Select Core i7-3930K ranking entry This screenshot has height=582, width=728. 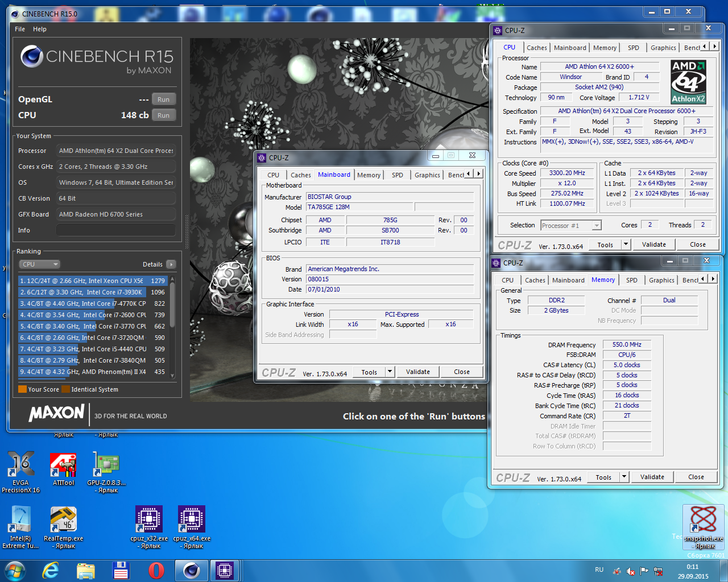tap(93, 292)
